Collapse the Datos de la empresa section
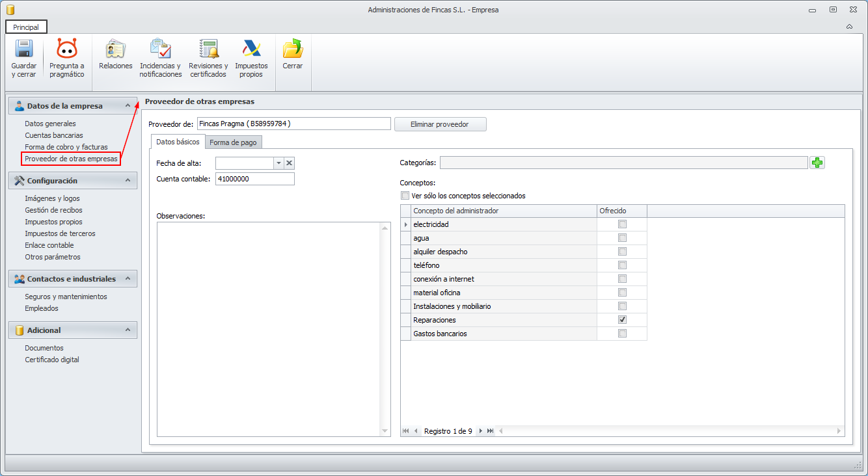The width and height of the screenshot is (868, 476). 128,106
